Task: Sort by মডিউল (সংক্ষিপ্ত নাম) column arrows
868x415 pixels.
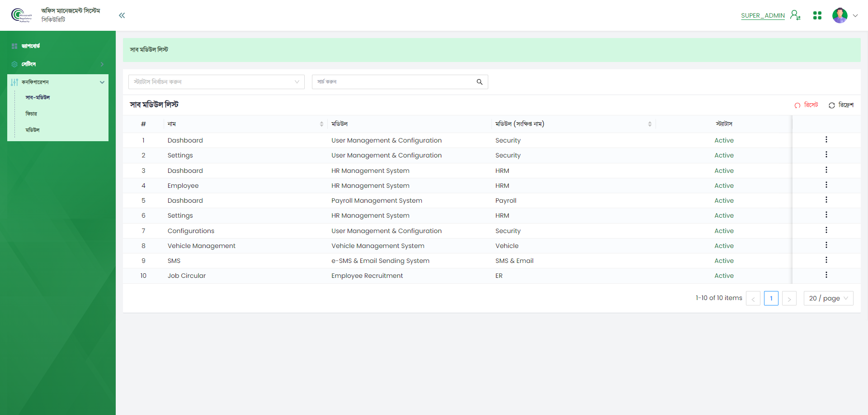Action: pyautogui.click(x=650, y=124)
